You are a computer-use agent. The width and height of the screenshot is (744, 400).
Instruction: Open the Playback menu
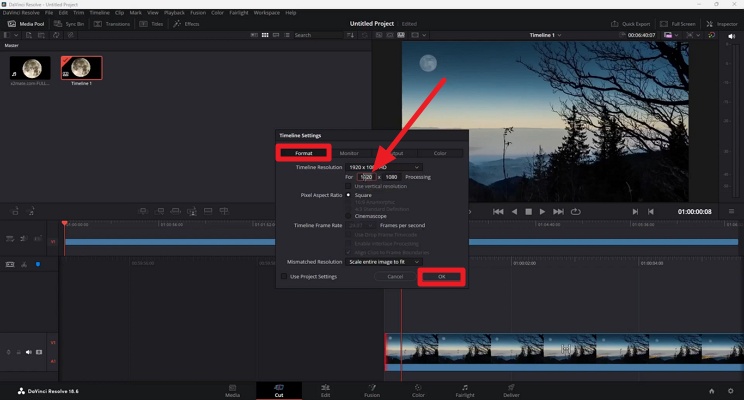[x=174, y=13]
